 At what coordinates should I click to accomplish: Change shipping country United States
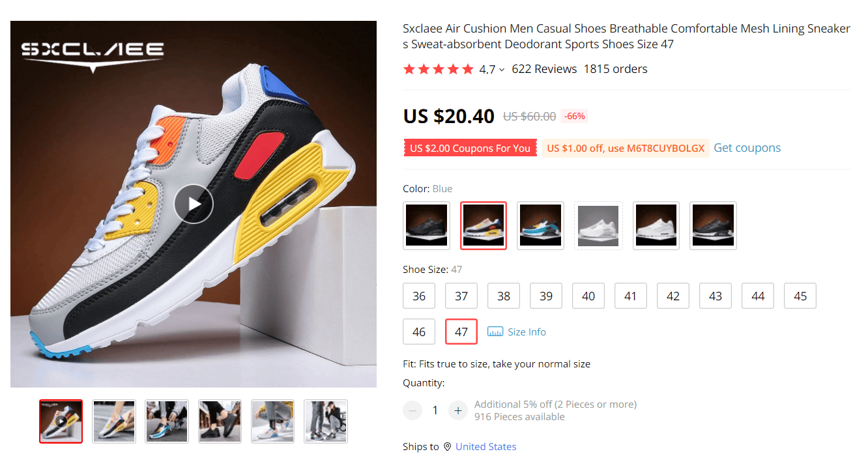pyautogui.click(x=485, y=447)
